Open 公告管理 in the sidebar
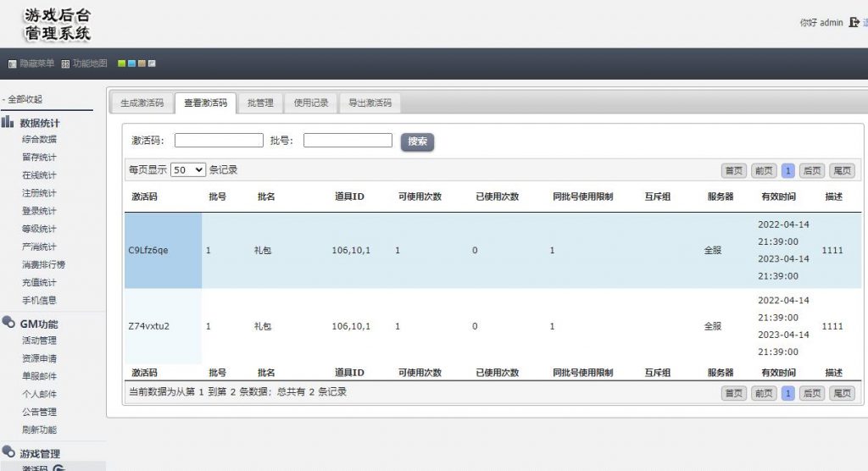868x471 pixels. click(x=39, y=412)
